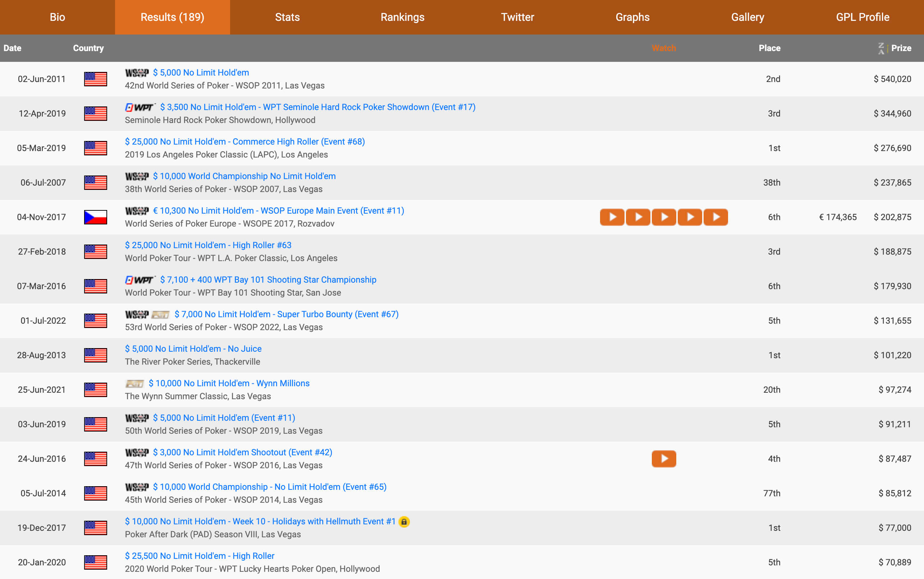Open $5,000 No Limit Hold'em No Juice link
This screenshot has width=924, height=579.
pyautogui.click(x=193, y=349)
